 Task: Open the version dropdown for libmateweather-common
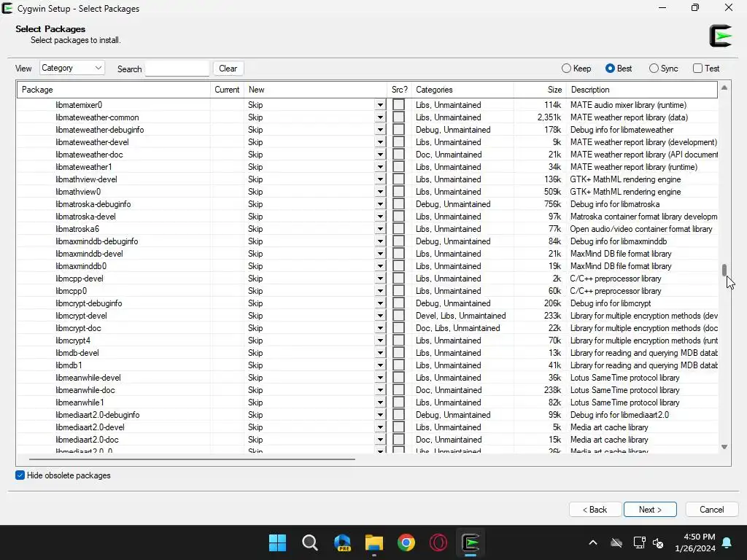[x=380, y=117]
